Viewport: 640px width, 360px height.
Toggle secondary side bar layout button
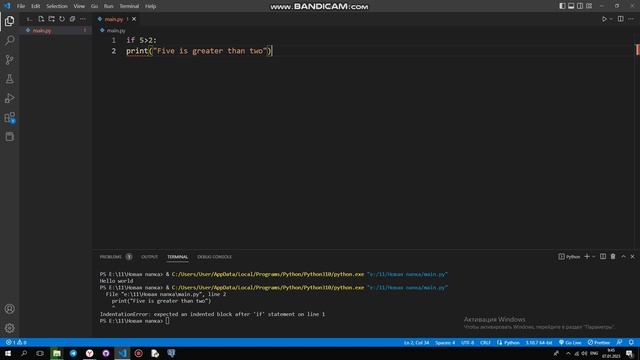pyautogui.click(x=580, y=6)
